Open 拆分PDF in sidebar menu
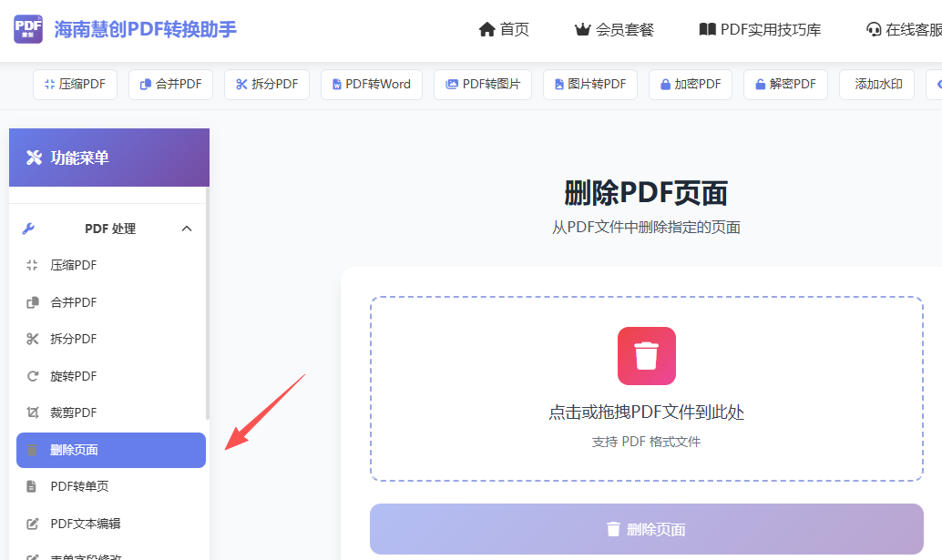942x560 pixels. [111, 339]
